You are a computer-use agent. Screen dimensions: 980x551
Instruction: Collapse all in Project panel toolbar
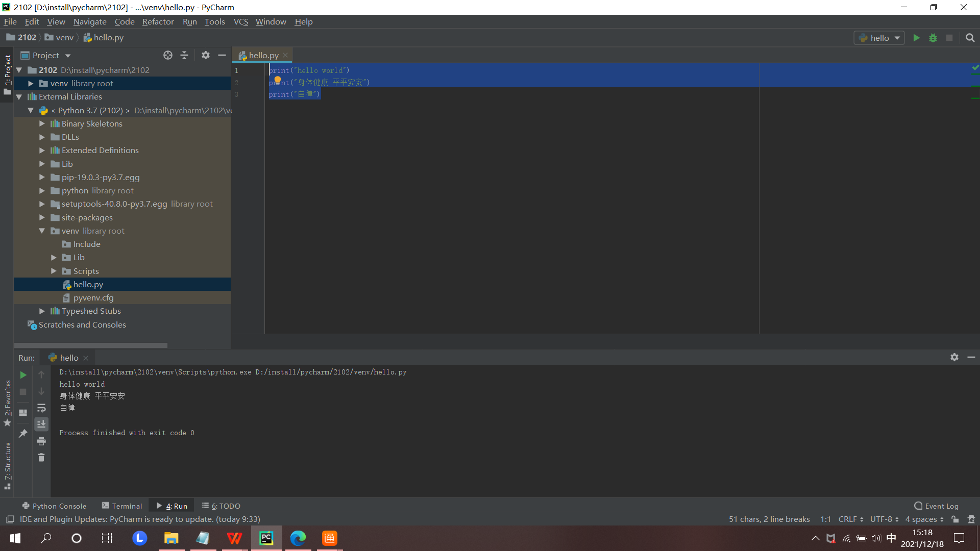coord(184,55)
